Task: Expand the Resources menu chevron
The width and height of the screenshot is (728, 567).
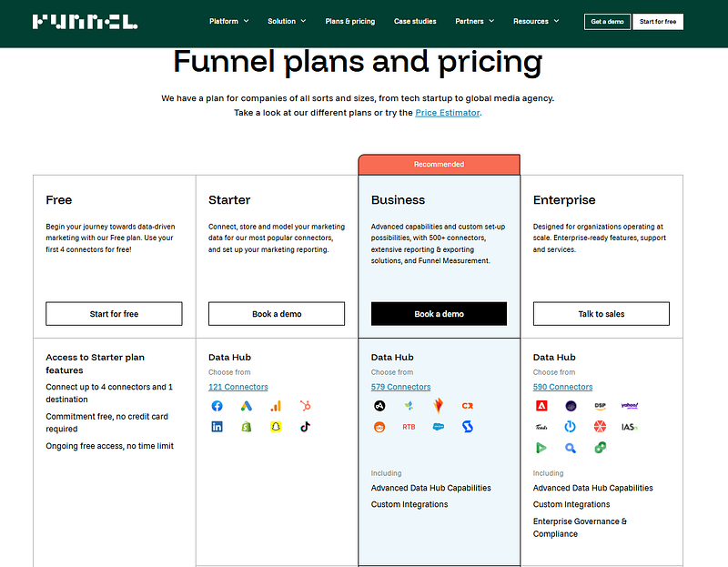Action: [557, 21]
